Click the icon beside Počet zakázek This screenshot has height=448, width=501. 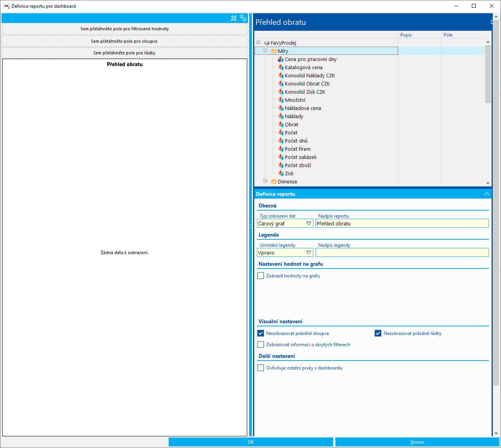pyautogui.click(x=281, y=157)
